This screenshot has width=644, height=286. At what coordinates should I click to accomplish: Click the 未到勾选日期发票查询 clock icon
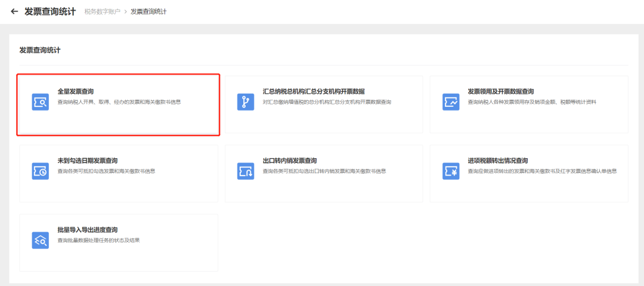coord(40,171)
